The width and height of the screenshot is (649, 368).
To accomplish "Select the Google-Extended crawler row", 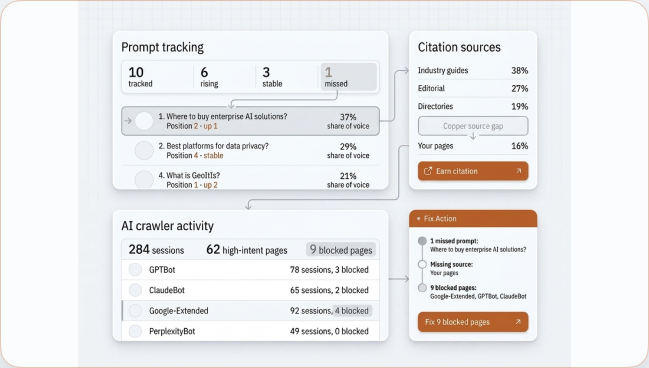I will click(250, 310).
